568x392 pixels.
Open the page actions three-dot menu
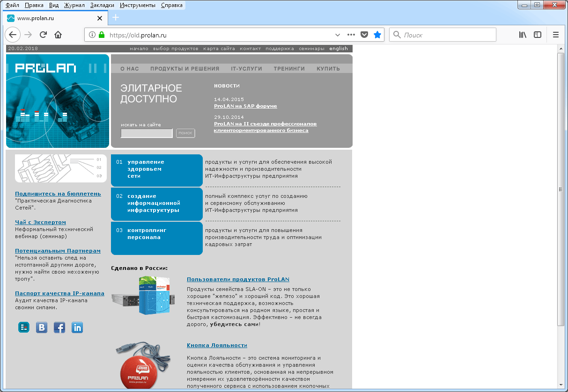tap(351, 35)
